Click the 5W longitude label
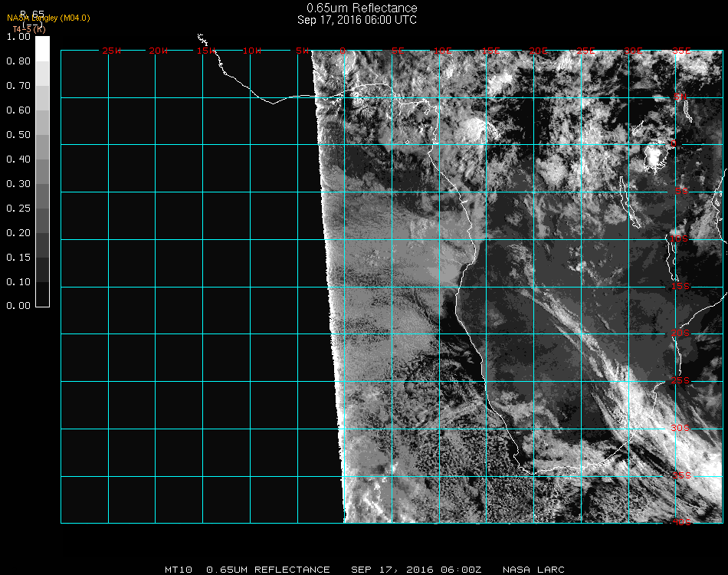The image size is (728, 575). coord(302,51)
